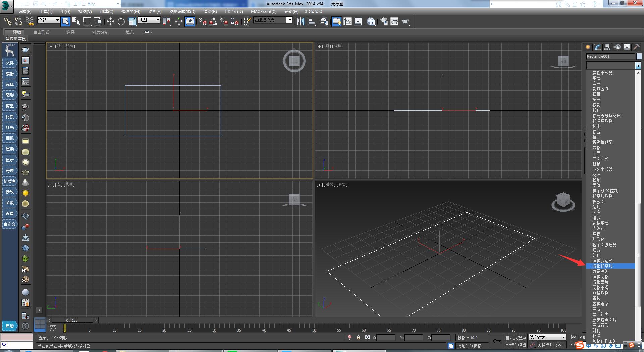This screenshot has height=352, width=644.
Task: Open the 视图 reference coordinate system dropdown
Action: click(x=149, y=20)
